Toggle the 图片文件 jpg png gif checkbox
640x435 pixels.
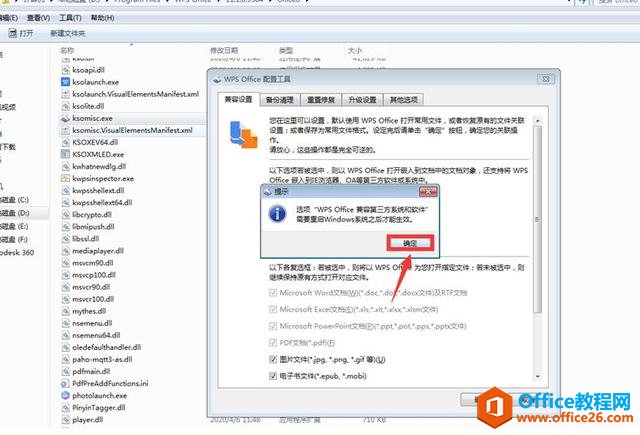[x=273, y=359]
